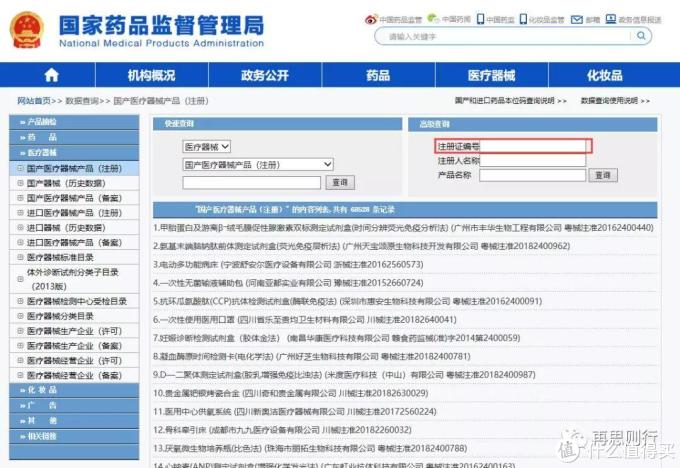Select the 药品 section in left sidebar
The height and width of the screenshot is (468, 680).
coord(74,137)
